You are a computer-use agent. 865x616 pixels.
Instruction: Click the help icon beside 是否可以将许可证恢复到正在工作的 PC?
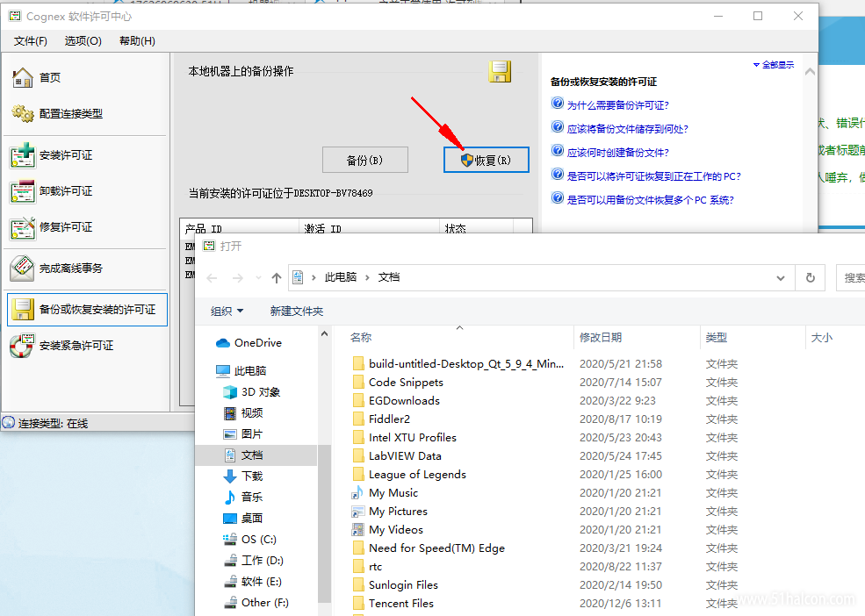click(x=558, y=175)
